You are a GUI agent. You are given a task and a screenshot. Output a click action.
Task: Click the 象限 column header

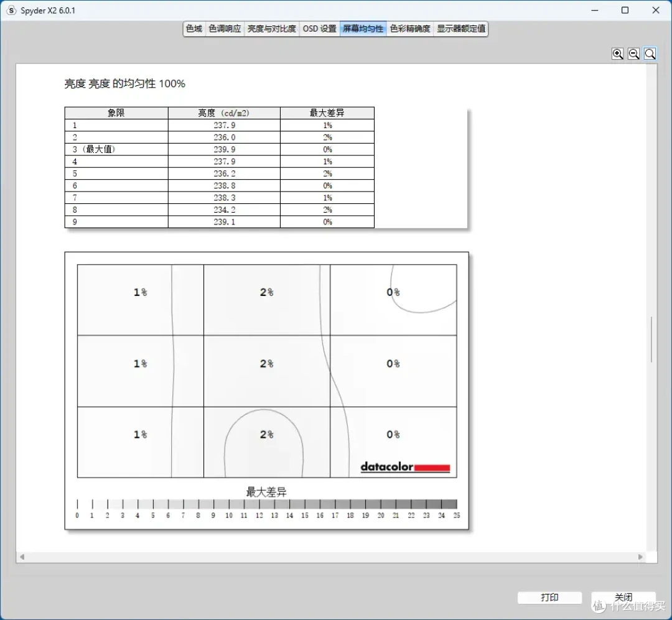[116, 113]
